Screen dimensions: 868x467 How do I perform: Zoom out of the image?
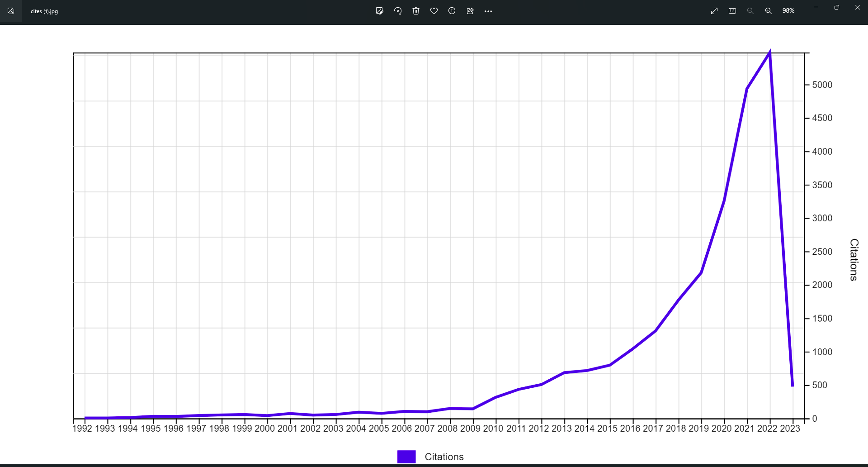(750, 11)
